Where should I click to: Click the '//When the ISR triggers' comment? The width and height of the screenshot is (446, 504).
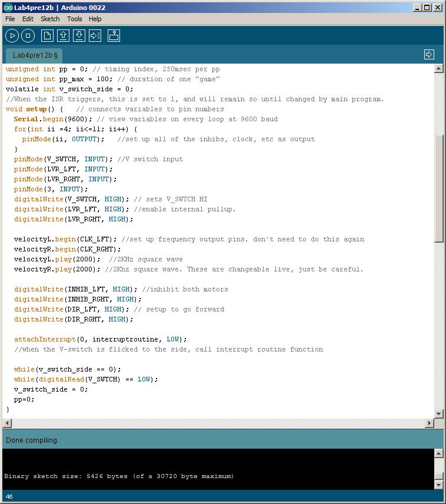(x=195, y=99)
